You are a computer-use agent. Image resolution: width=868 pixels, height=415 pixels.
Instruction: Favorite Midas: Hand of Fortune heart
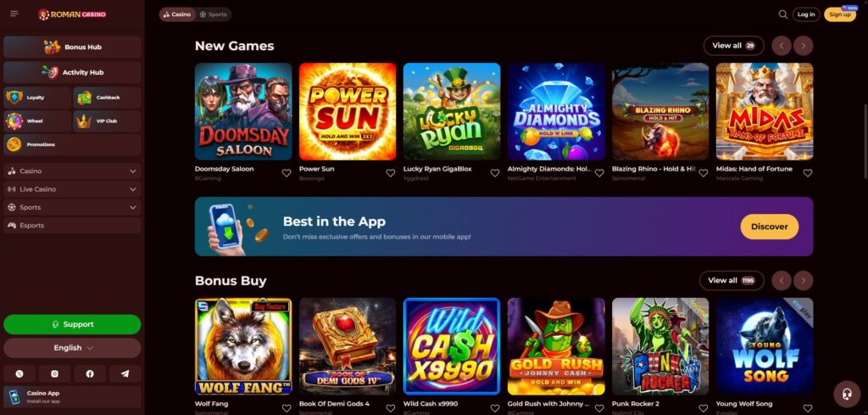(808, 173)
